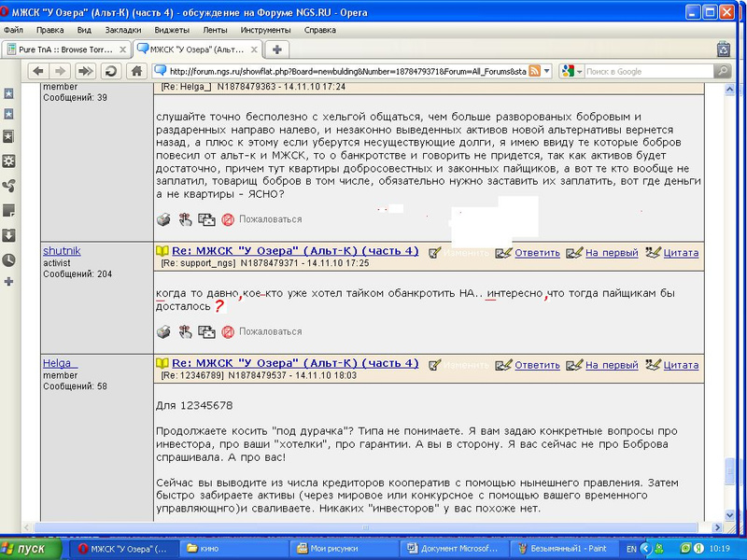Click the RSS feed icon in the address bar
Image resolution: width=747 pixels, height=560 pixels.
(x=535, y=71)
